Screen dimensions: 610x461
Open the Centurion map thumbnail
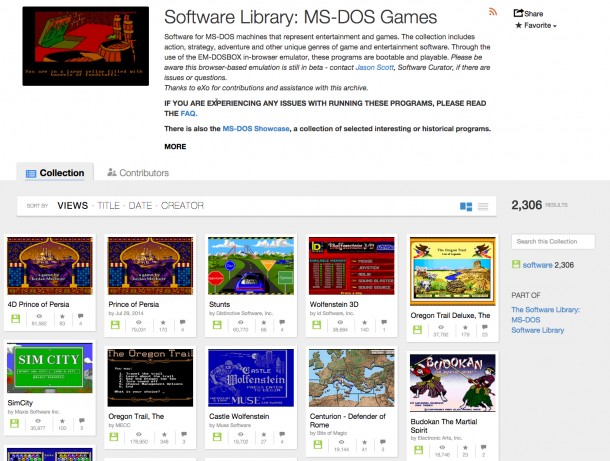(352, 378)
